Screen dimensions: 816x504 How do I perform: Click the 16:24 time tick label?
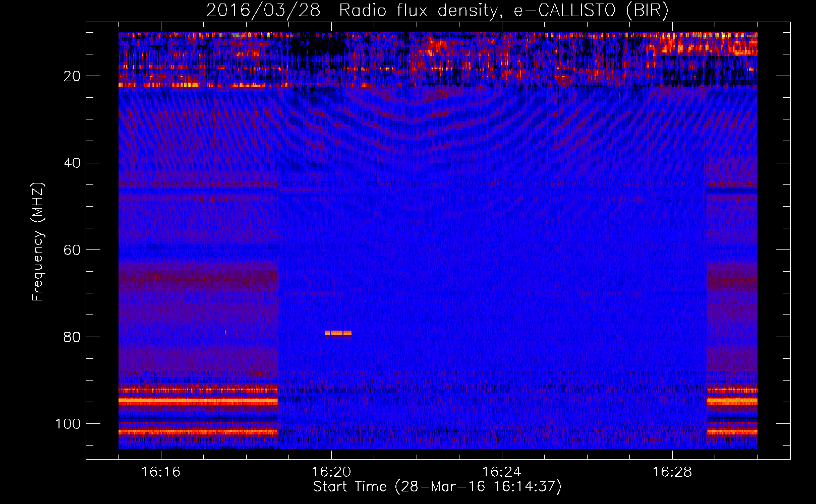pos(502,472)
